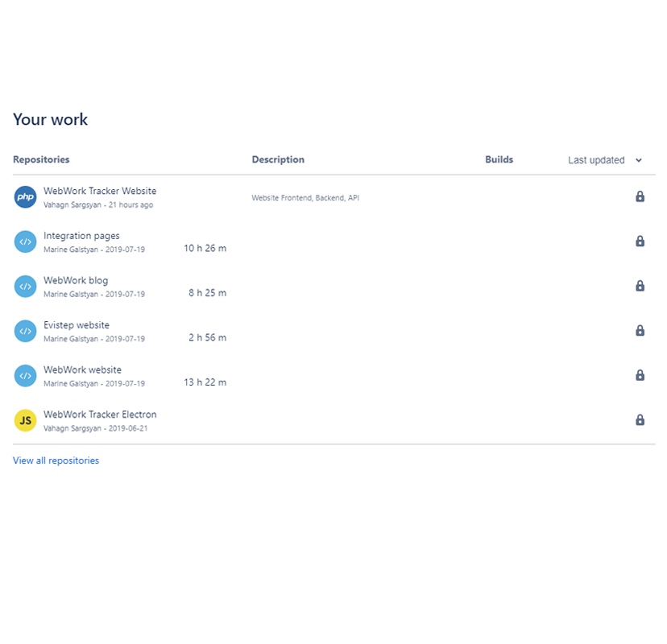This screenshot has height=644, width=667.
Task: Click the lock icon on WebWork website row
Action: click(640, 375)
